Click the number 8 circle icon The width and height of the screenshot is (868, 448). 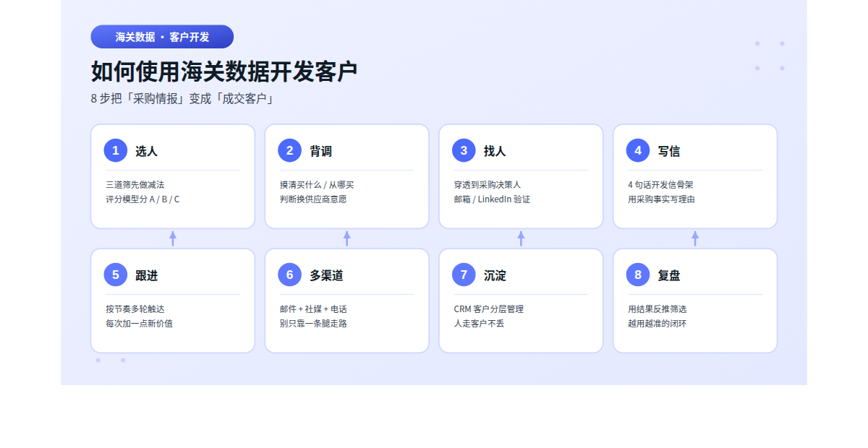tap(638, 275)
